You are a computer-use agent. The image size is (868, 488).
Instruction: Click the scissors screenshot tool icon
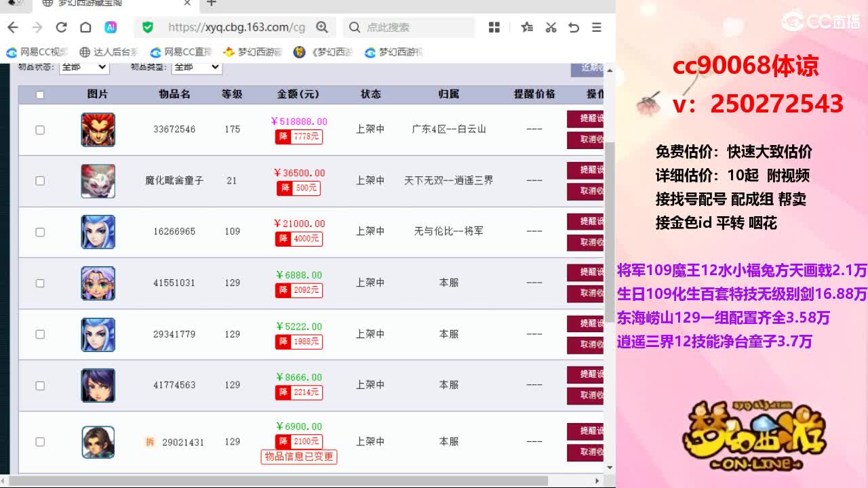coord(551,27)
